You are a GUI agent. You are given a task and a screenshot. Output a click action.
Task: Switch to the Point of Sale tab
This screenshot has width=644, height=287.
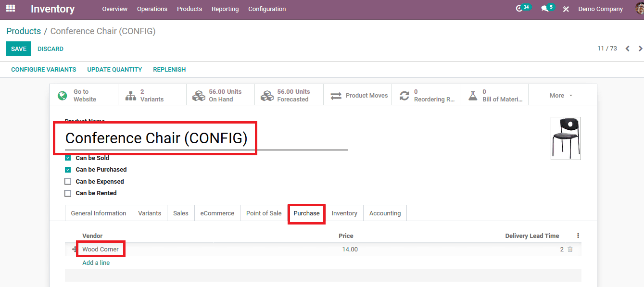(264, 213)
